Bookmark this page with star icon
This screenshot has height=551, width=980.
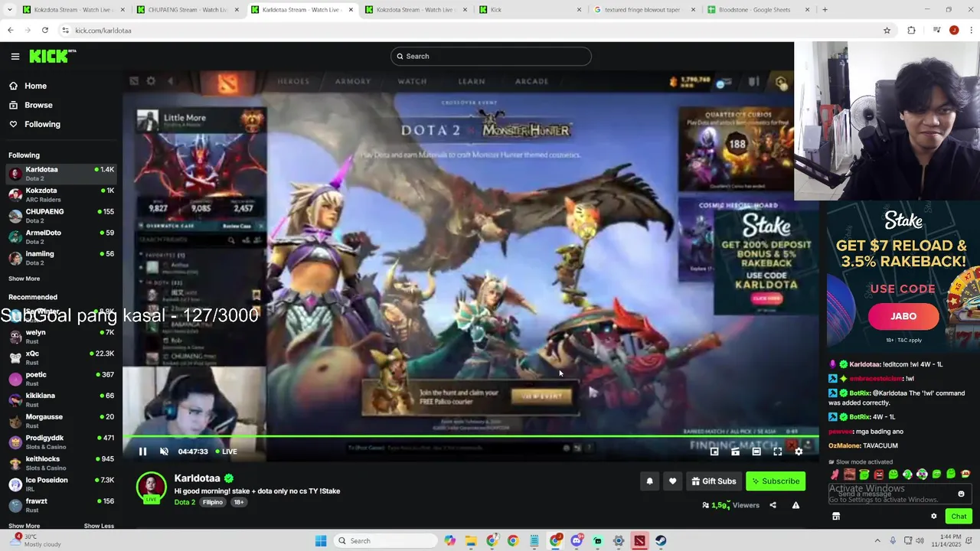[887, 31]
